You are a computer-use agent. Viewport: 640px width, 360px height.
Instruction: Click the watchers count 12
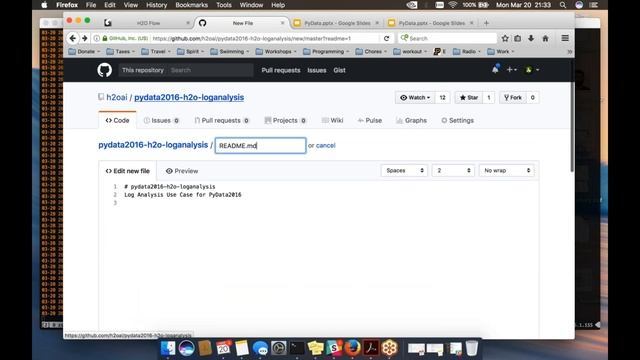[x=442, y=98]
